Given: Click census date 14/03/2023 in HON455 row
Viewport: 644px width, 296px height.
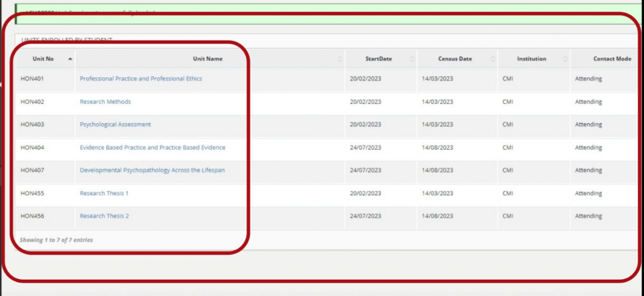Looking at the screenshot, I should coord(438,193).
